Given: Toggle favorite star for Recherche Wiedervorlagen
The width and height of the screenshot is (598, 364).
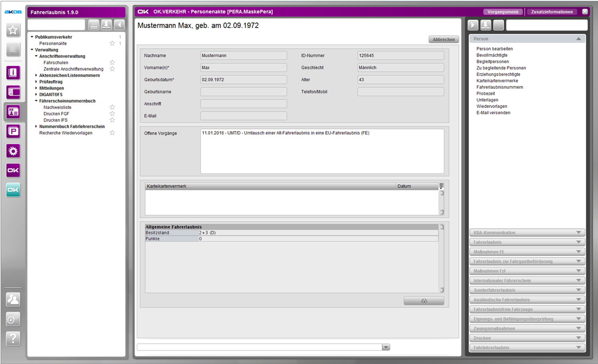Looking at the screenshot, I should point(112,133).
